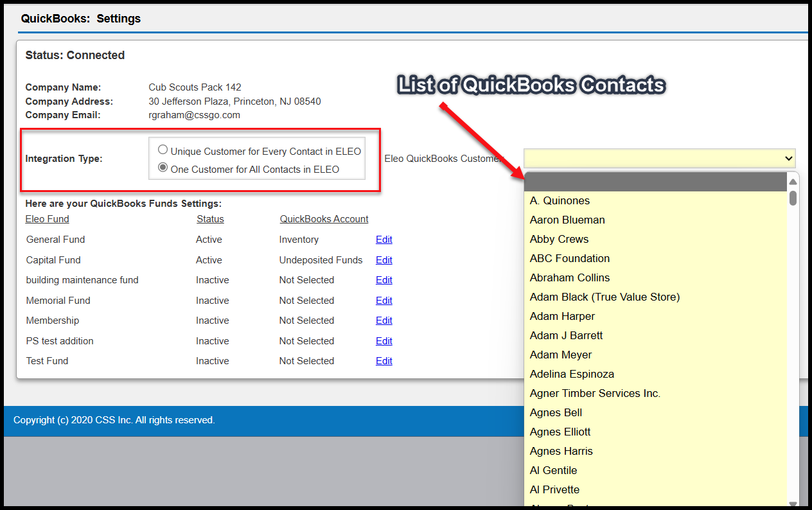Click the dropdown list scroll-down arrow
The height and width of the screenshot is (510, 812).
click(793, 504)
